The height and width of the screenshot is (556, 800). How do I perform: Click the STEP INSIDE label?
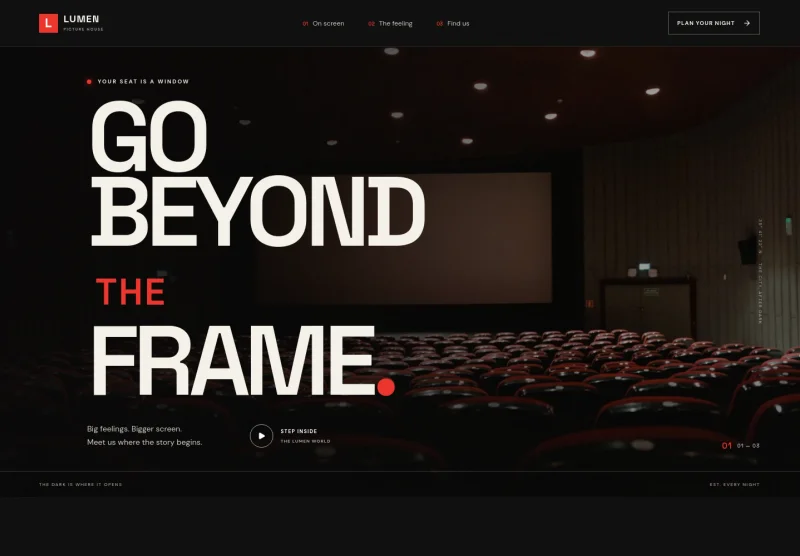299,431
